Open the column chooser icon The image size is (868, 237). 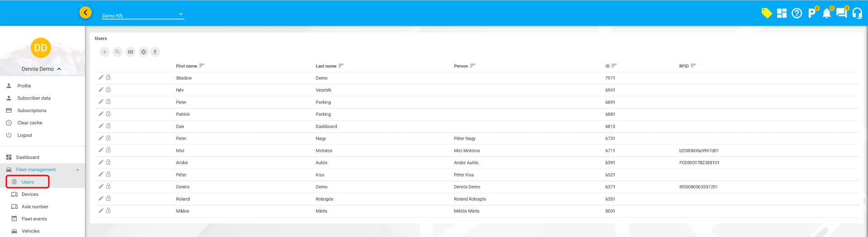131,52
